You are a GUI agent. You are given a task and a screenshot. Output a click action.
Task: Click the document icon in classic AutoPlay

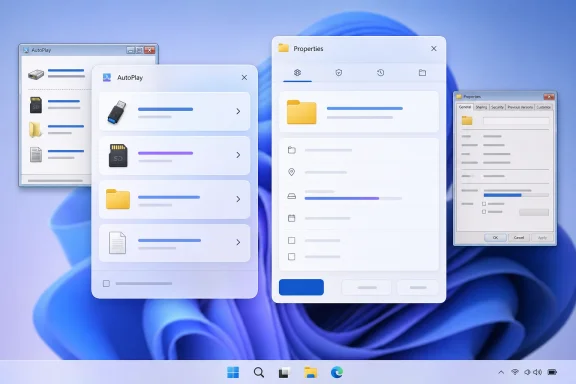tap(36, 155)
